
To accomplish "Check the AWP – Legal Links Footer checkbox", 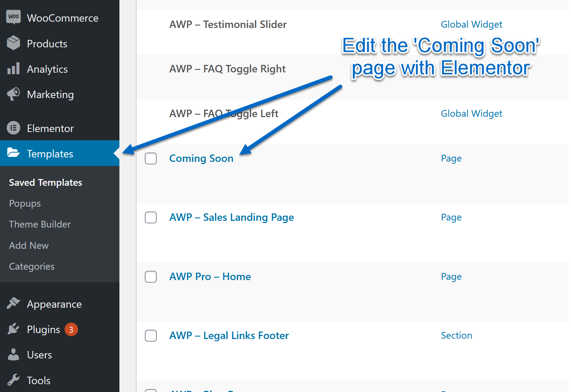I will click(x=151, y=336).
